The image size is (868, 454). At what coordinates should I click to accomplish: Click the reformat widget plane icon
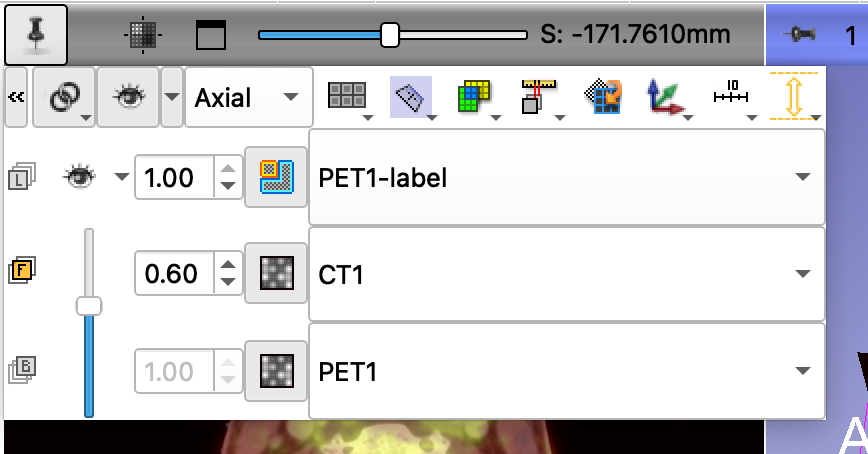413,97
